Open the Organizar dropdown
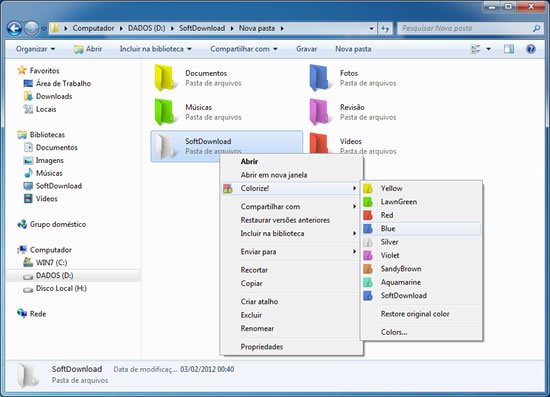 pyautogui.click(x=35, y=49)
